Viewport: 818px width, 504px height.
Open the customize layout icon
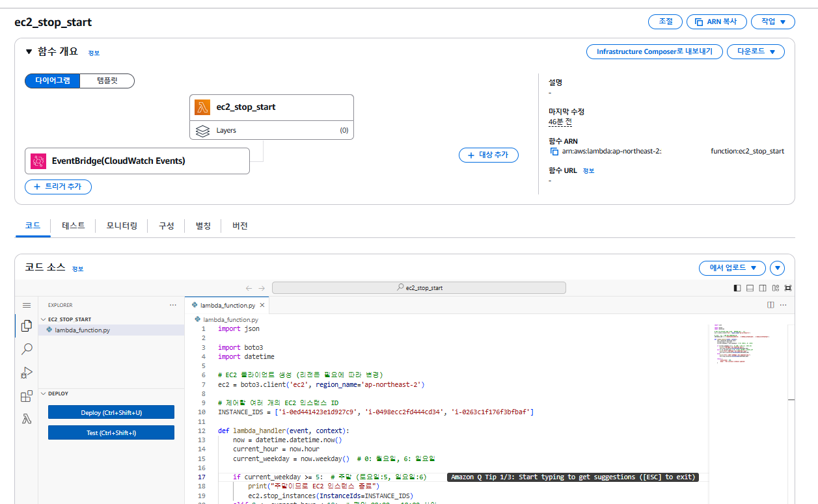click(776, 288)
